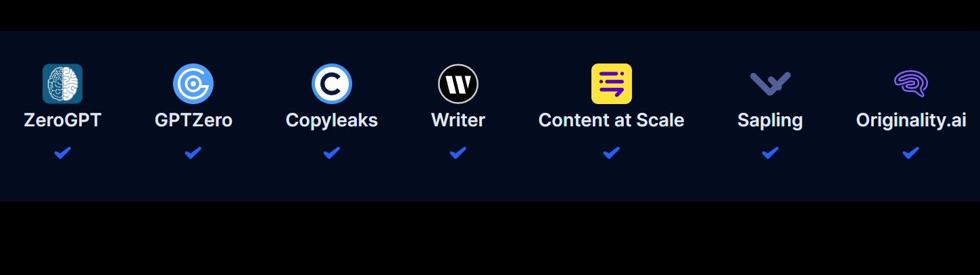Click the blue checkmark beneath Writer
The height and width of the screenshot is (275, 980).
click(x=458, y=153)
